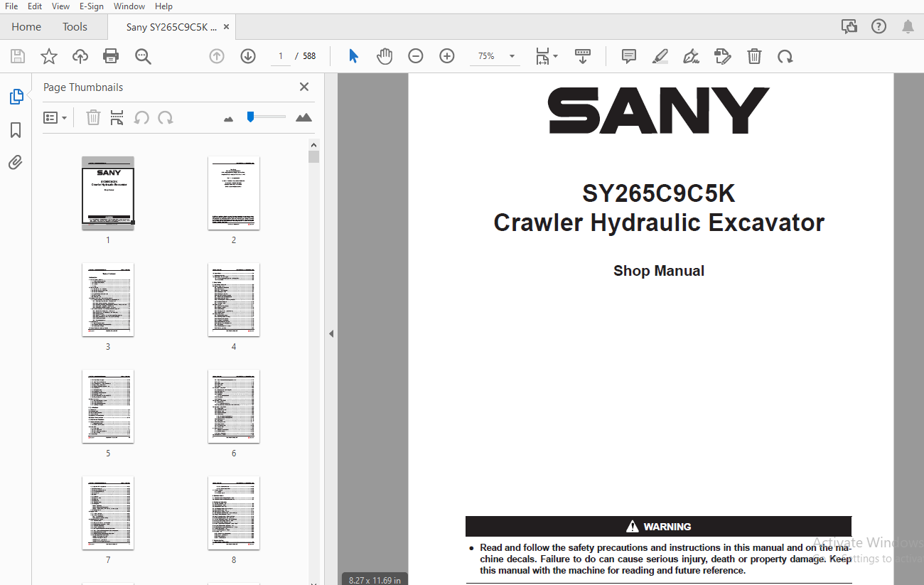The width and height of the screenshot is (924, 585).
Task: Click the Delete trash icon in main toolbar
Action: pyautogui.click(x=755, y=56)
